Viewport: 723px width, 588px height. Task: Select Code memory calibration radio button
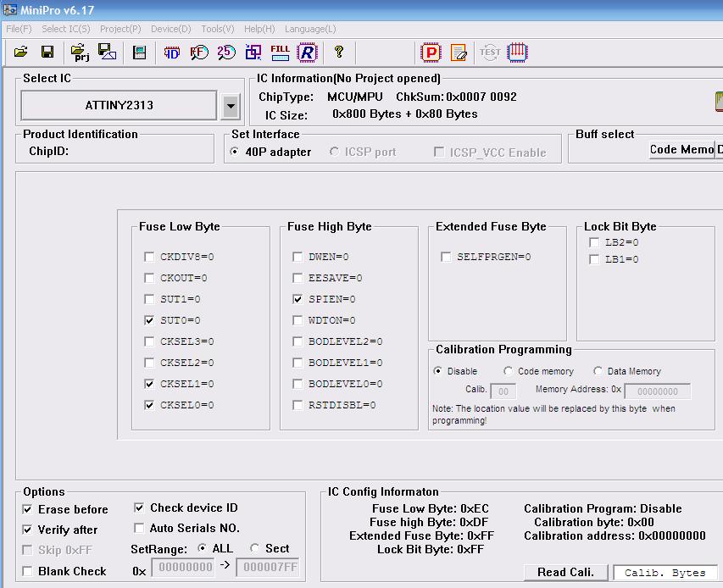pyautogui.click(x=508, y=371)
